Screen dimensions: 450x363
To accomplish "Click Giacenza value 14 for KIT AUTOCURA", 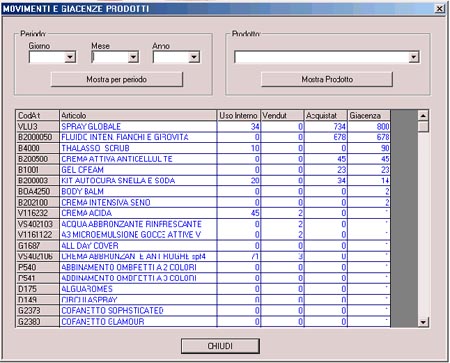I will [369, 181].
